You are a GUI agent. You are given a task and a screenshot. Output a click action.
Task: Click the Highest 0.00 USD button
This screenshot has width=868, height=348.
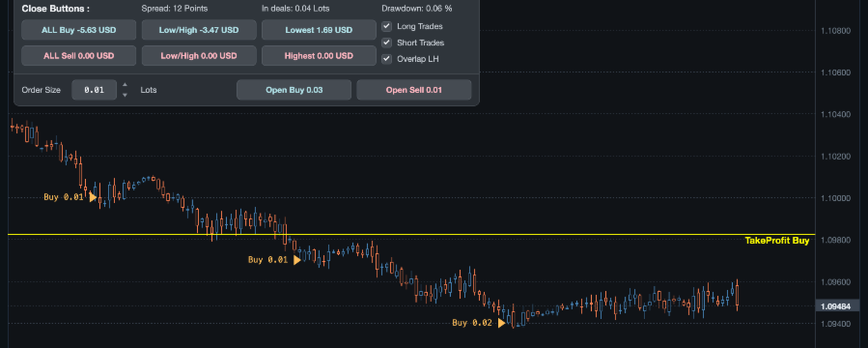319,55
